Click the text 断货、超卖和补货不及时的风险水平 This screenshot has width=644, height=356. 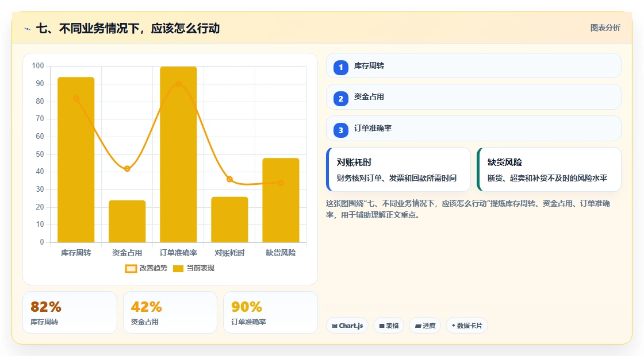(547, 178)
